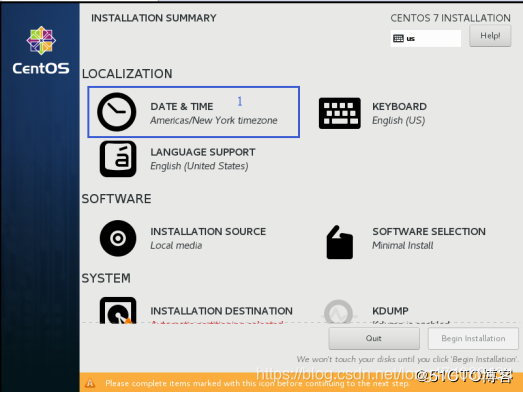This screenshot has width=523, height=393.
Task: Click the Begin Installation button
Action: click(x=473, y=338)
